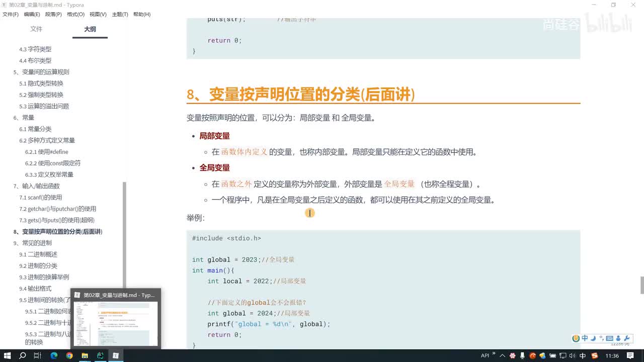Open the 格式(O) menu
644x362 pixels.
pyautogui.click(x=76, y=15)
